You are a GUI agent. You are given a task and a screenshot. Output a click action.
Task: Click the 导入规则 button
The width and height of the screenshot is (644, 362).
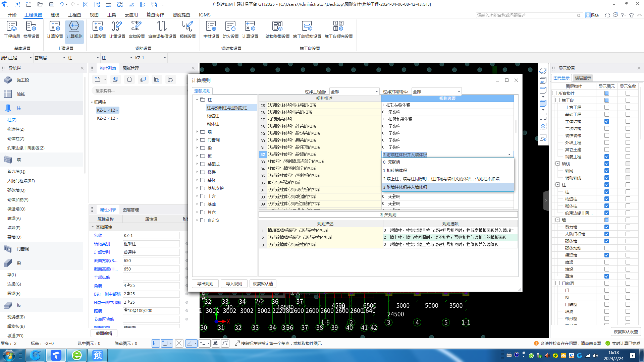pyautogui.click(x=234, y=284)
